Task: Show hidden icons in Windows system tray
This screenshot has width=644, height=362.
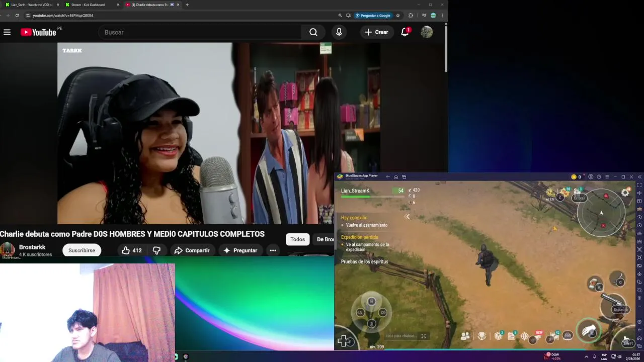Action: point(586,356)
